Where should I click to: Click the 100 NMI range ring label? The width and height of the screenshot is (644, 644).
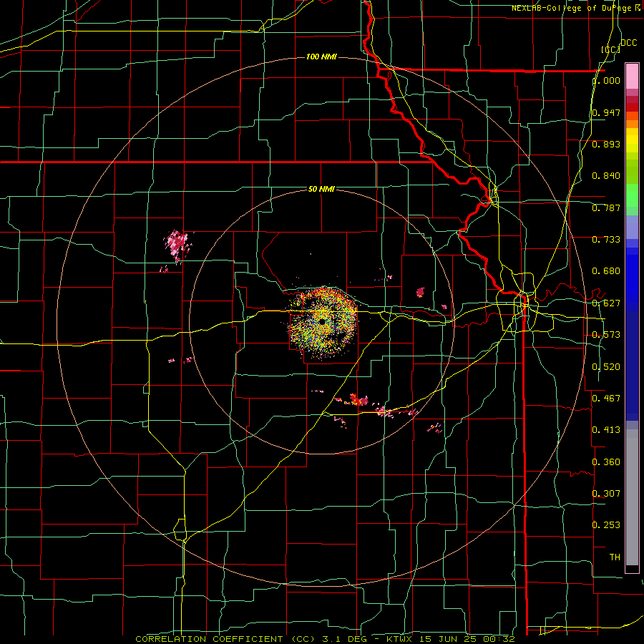coord(321,57)
